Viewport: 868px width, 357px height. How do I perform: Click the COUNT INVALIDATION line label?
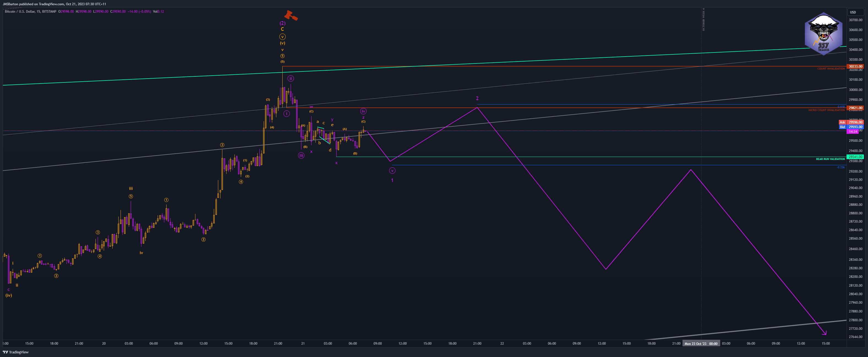click(831, 69)
